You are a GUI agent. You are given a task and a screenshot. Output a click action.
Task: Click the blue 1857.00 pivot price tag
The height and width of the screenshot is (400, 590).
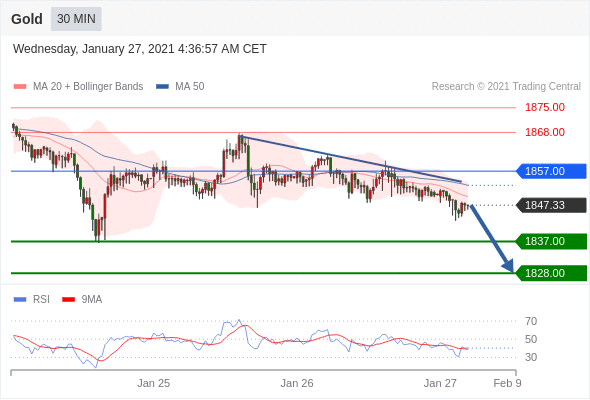(x=551, y=171)
